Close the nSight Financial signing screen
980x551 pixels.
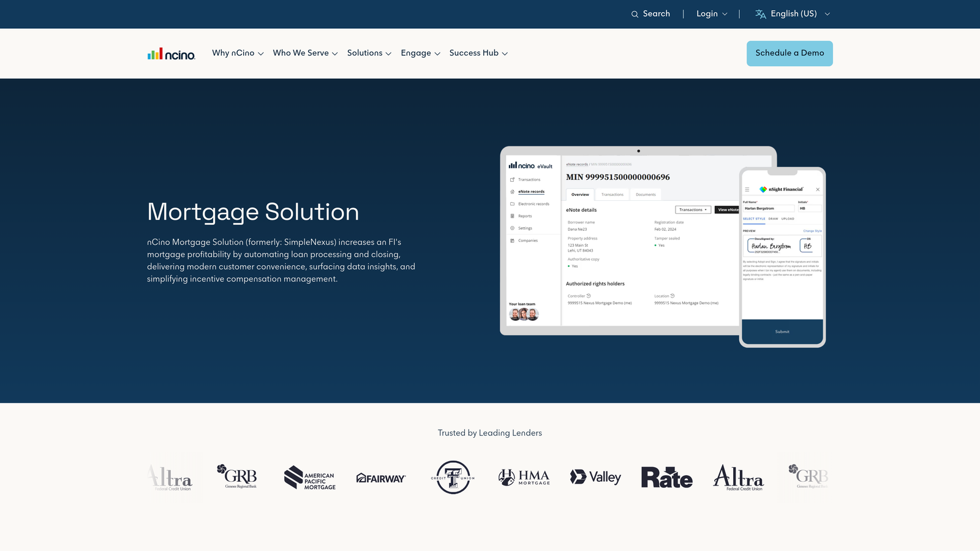[818, 189]
